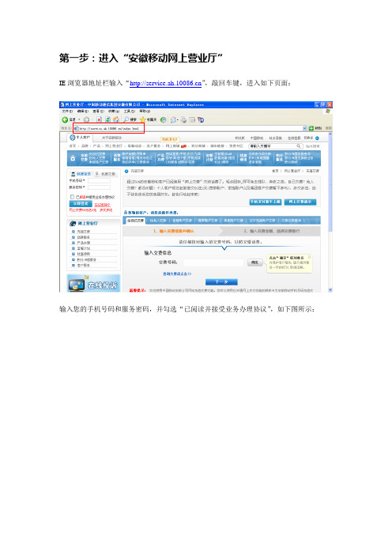Select the 个人客户 tab
Screen dimensions: 392x555
81,138
